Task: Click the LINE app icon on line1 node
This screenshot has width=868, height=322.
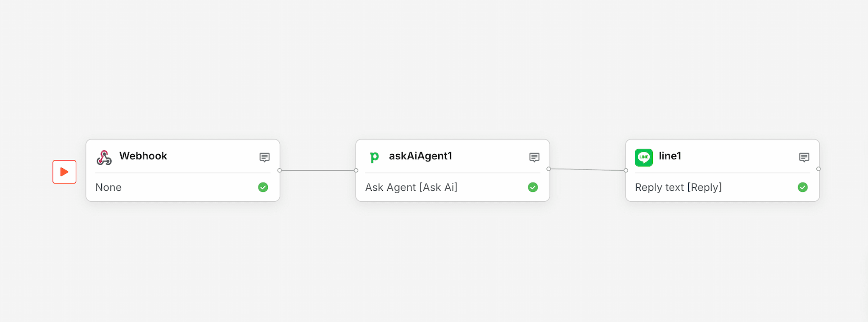Action: [x=644, y=157]
